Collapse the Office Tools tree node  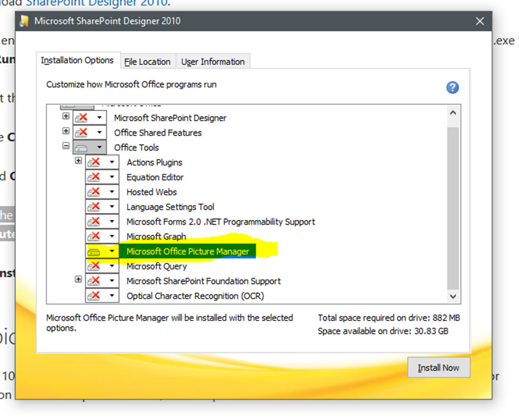pos(66,146)
